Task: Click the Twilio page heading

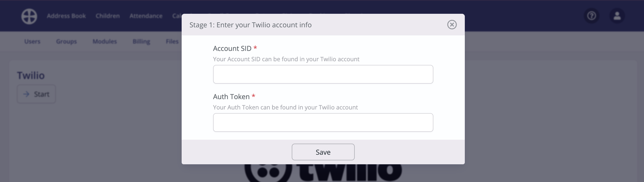Action: 31,76
